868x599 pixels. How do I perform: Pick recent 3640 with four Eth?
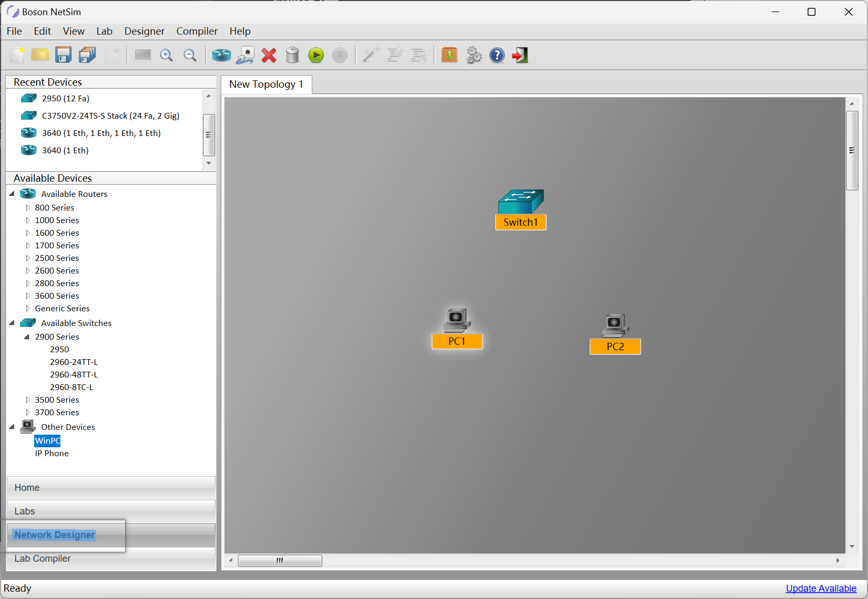pos(101,133)
